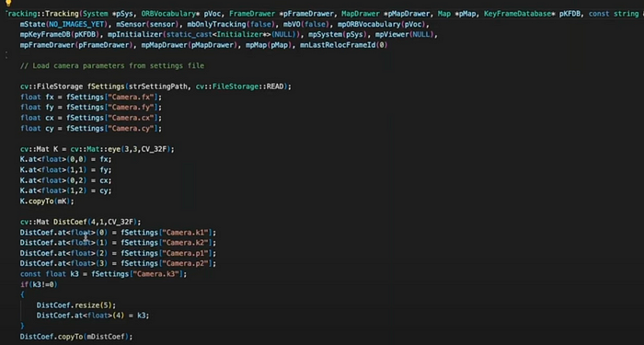Image resolution: width=644 pixels, height=345 pixels.
Task: Click the mpORBVocabulary(pVoc) initializer
Action: [381, 24]
